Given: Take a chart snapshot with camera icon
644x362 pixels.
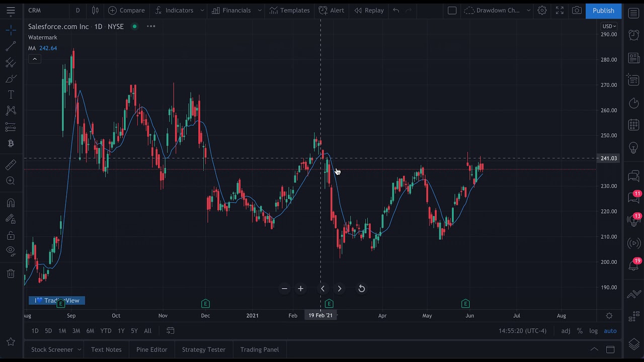Looking at the screenshot, I should click(x=577, y=10).
